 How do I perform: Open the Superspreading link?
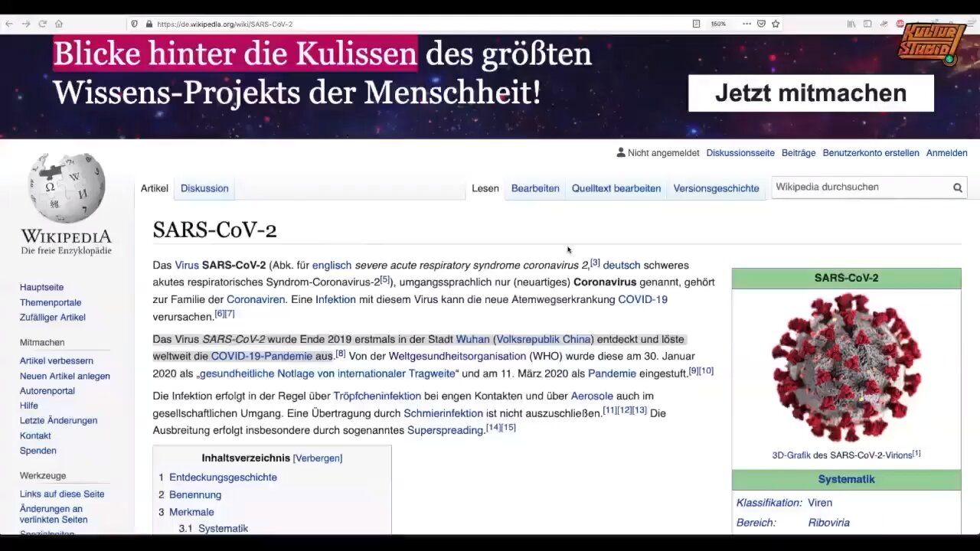[446, 430]
